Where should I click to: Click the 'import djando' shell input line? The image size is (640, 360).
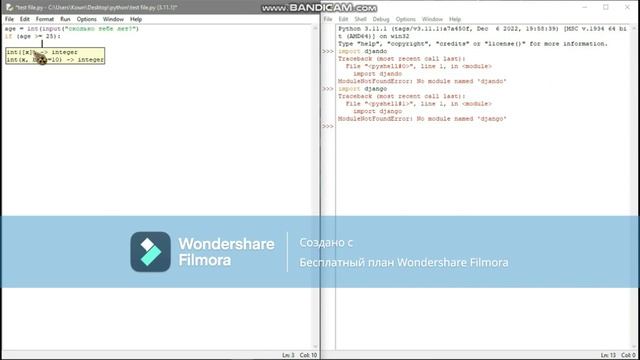362,51
